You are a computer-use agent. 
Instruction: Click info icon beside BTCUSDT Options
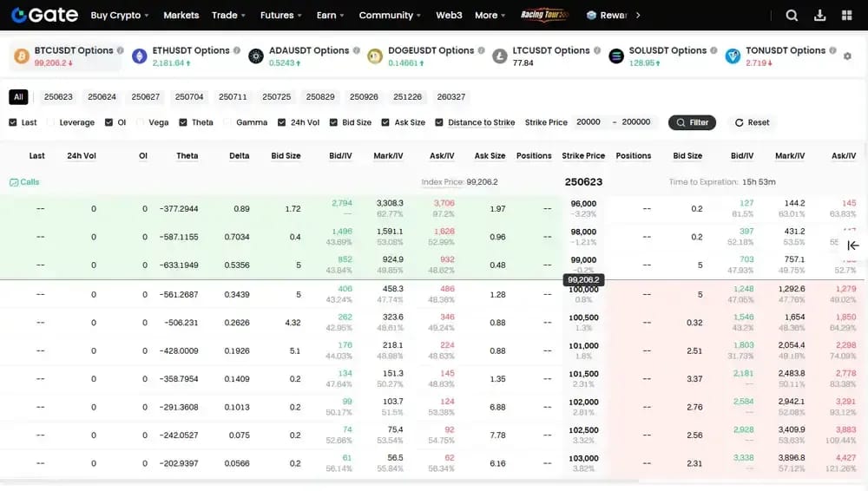coord(120,50)
